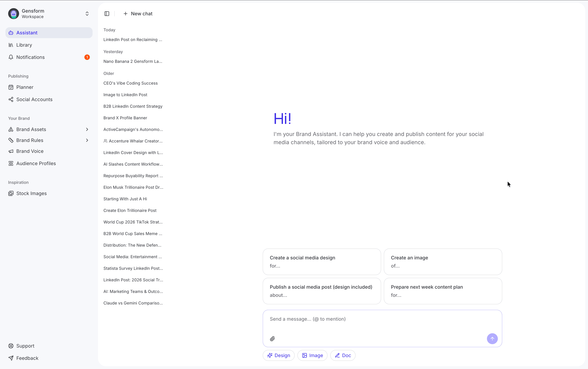Click the Image picture icon chip
The image size is (588, 369).
pyautogui.click(x=305, y=356)
